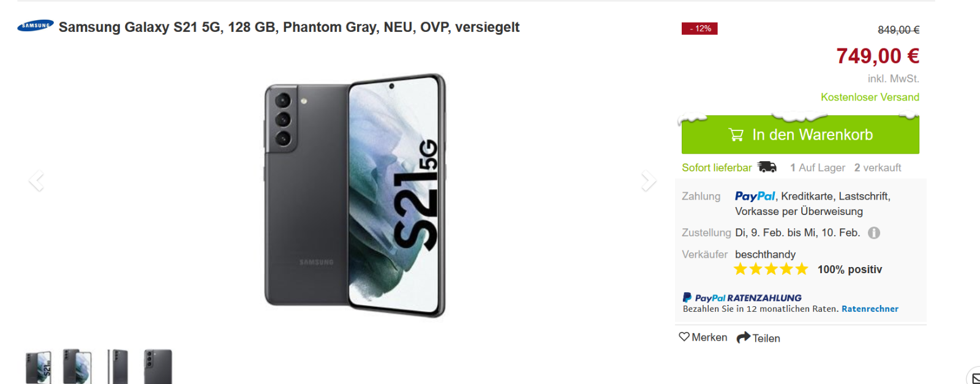
Task: Show the previous product image
Action: point(36,181)
